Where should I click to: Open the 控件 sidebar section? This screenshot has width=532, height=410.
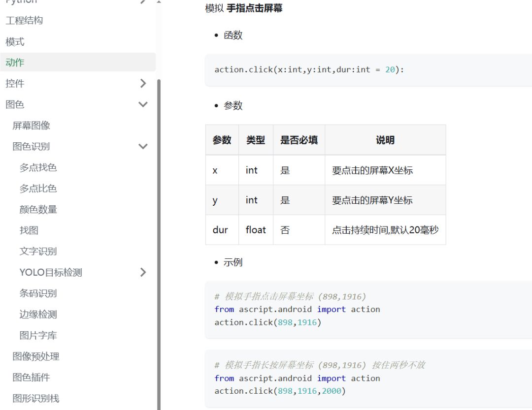[x=15, y=83]
